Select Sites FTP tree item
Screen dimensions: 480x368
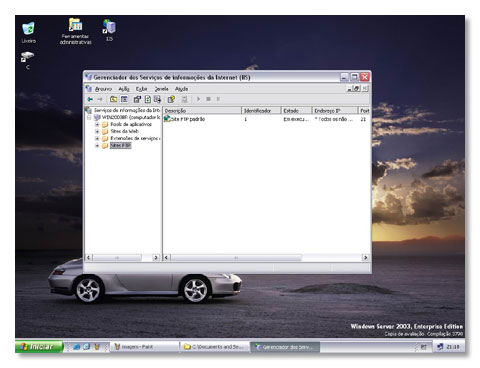pyautogui.click(x=120, y=146)
